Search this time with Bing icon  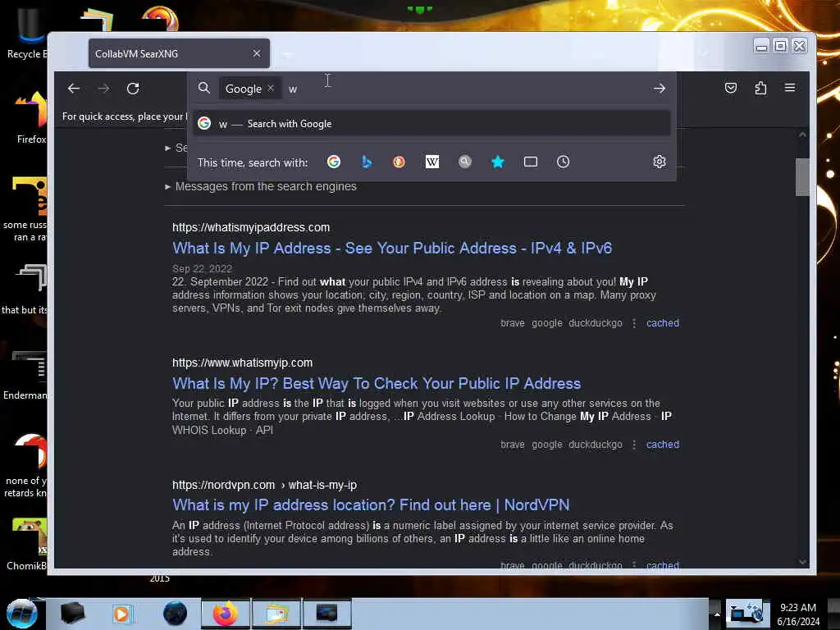pos(367,162)
